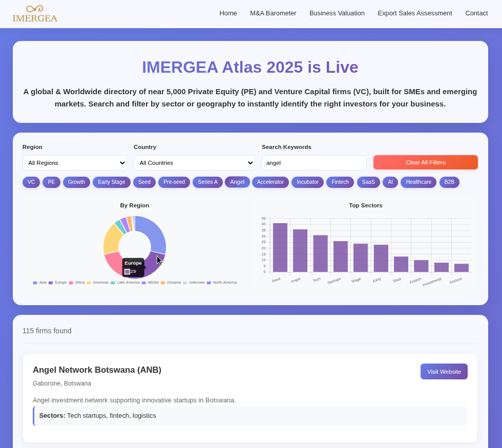The width and height of the screenshot is (502, 448).
Task: Click the Africa legend entry
Action: [x=77, y=283]
